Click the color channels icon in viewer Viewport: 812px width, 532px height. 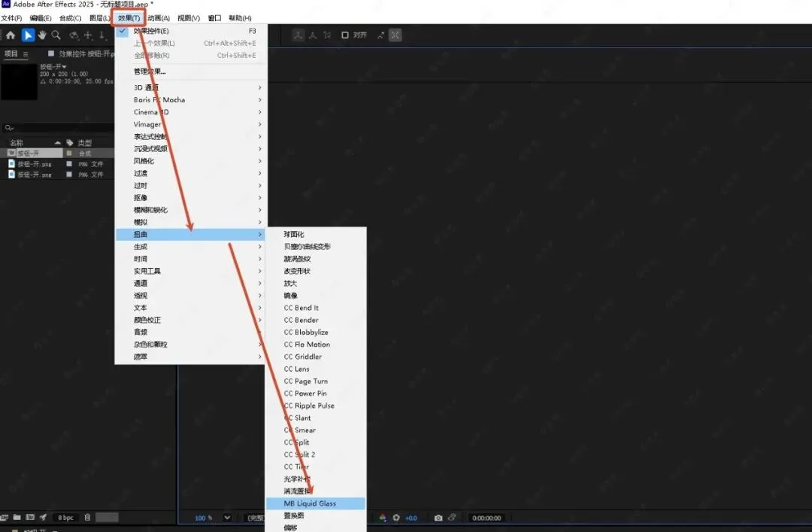[x=383, y=518]
